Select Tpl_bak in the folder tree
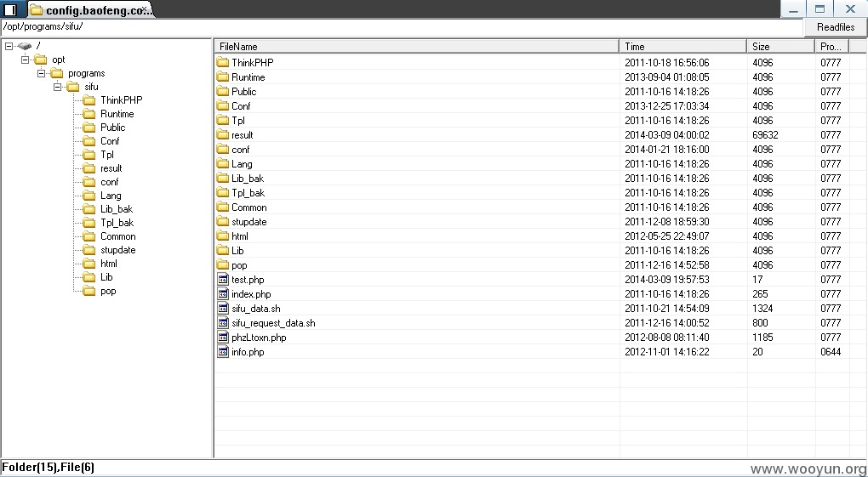The image size is (868, 477). (x=117, y=223)
